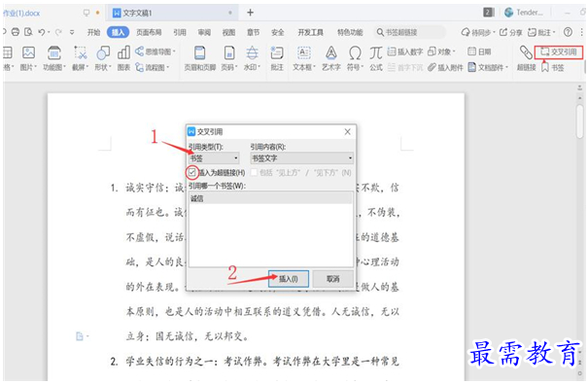This screenshot has width=588, height=384.
Task: Switch to the 章节 tab
Action: point(253,32)
